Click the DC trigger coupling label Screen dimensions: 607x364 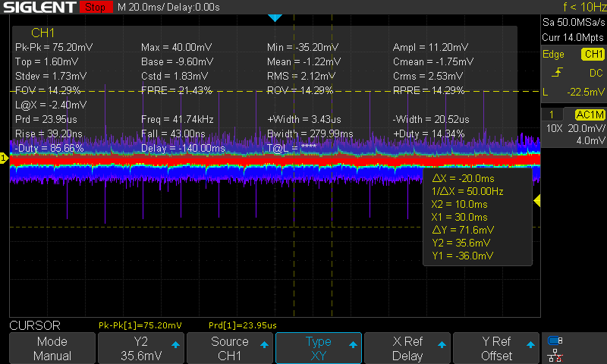pos(596,73)
